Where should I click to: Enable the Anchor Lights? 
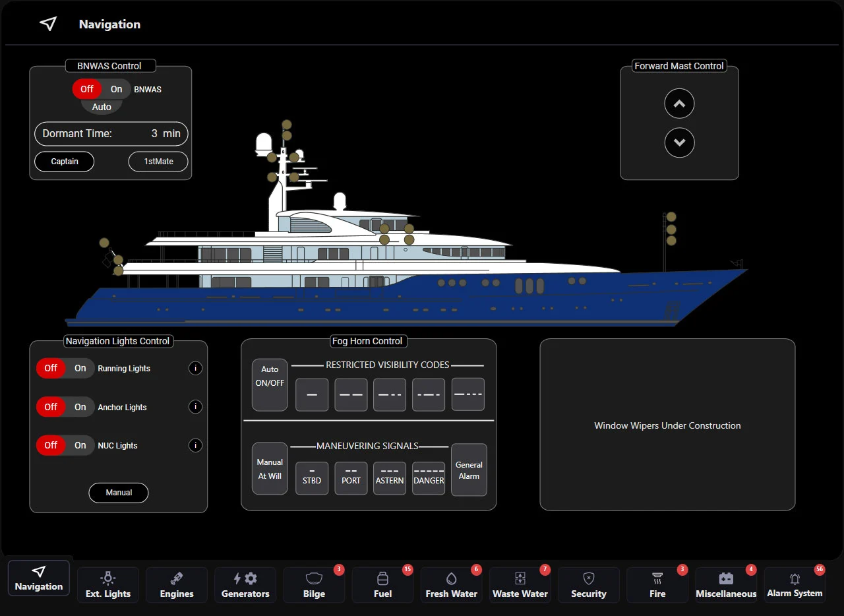point(80,407)
